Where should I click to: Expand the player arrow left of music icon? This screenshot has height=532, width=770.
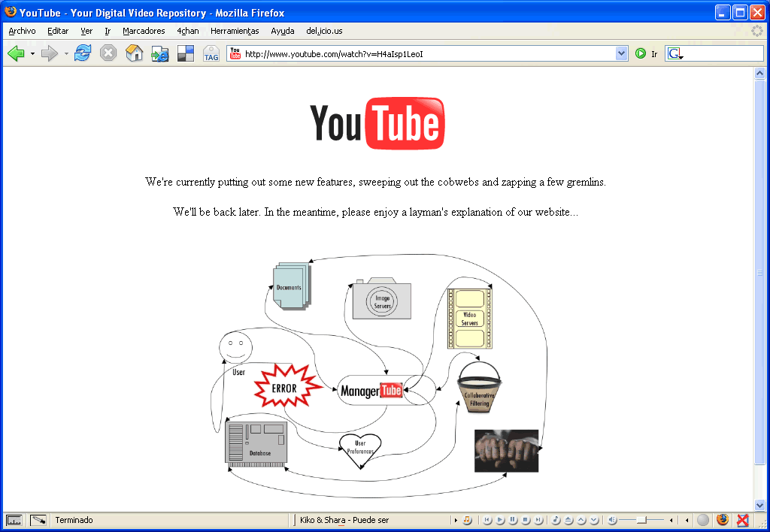pos(456,520)
